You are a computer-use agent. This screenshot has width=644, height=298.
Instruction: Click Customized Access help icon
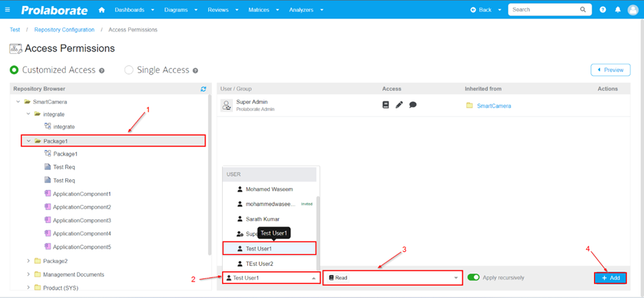101,71
